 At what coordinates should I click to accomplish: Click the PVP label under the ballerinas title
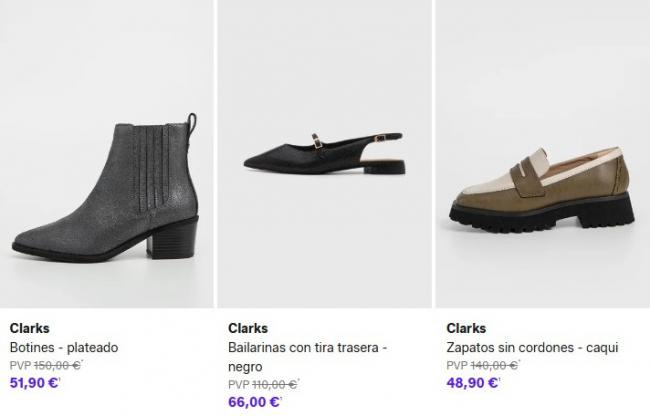click(x=237, y=384)
